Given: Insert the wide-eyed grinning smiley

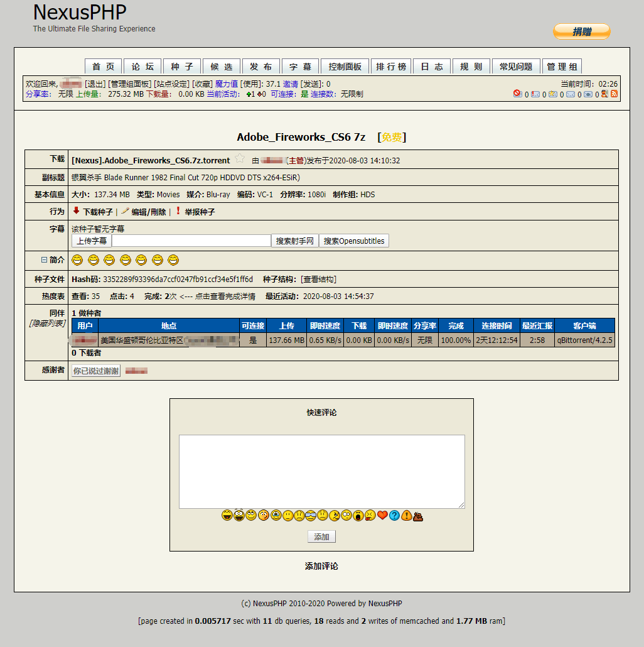Looking at the screenshot, I should (x=239, y=515).
